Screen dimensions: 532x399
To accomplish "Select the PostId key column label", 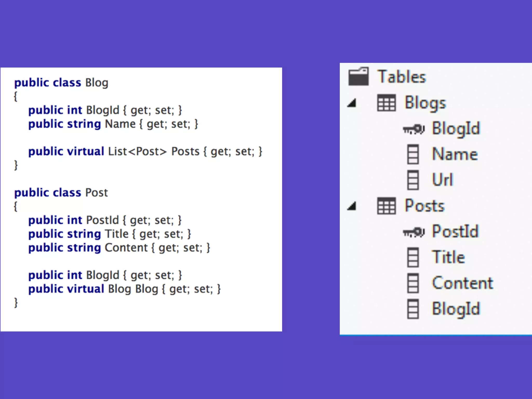I will tap(455, 232).
